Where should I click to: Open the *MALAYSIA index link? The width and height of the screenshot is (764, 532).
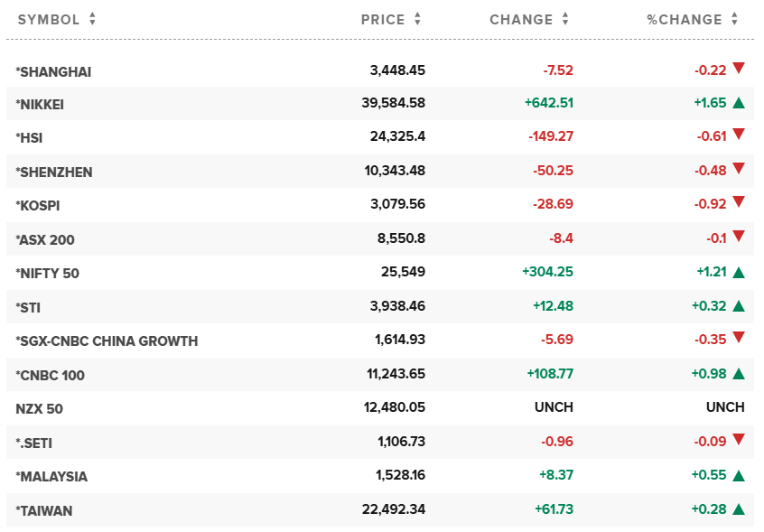(x=51, y=476)
